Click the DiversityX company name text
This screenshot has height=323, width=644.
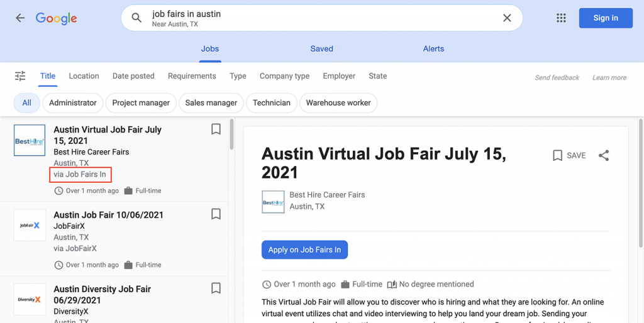tap(71, 312)
